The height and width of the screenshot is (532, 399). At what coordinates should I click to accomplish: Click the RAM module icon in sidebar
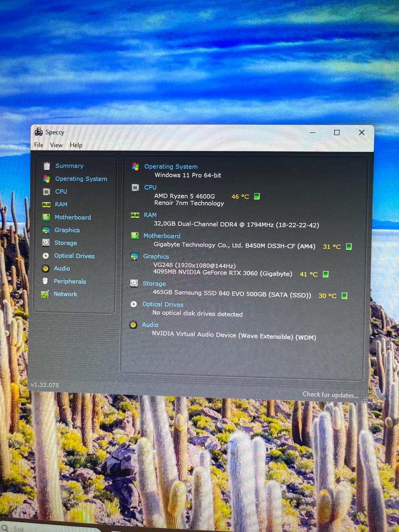click(47, 204)
